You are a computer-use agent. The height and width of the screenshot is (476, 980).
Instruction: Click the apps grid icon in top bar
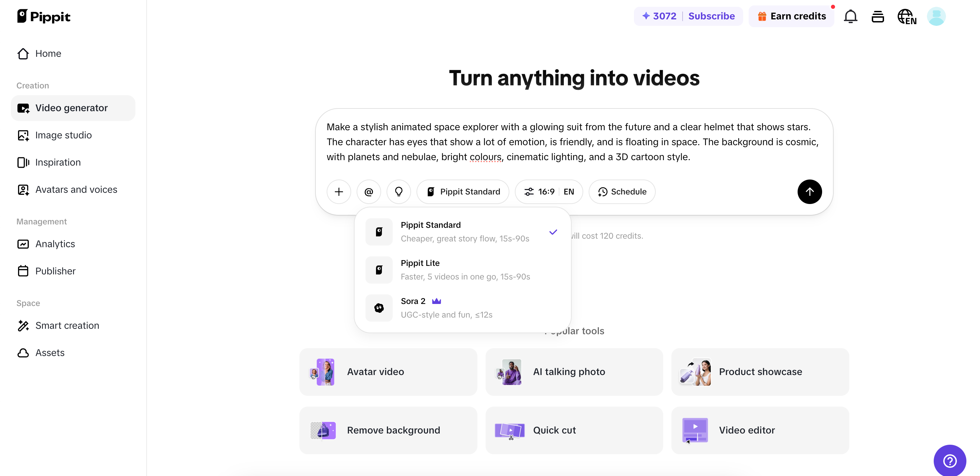(878, 16)
